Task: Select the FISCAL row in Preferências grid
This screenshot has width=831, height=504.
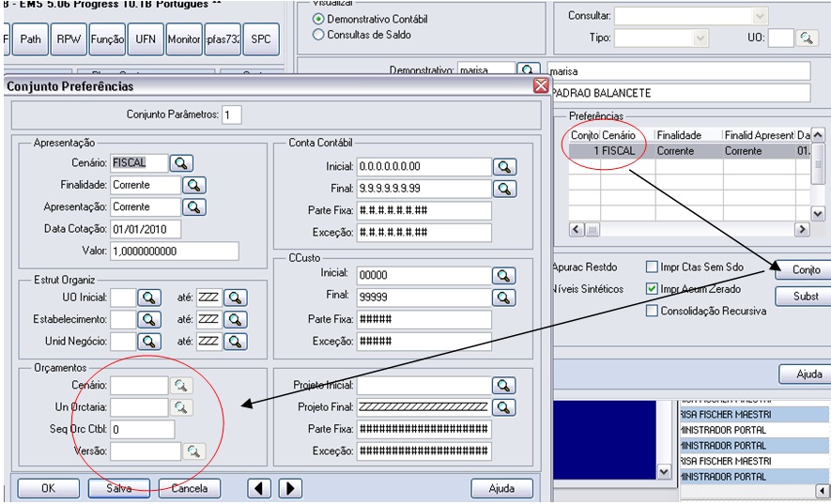Action: tap(689, 151)
